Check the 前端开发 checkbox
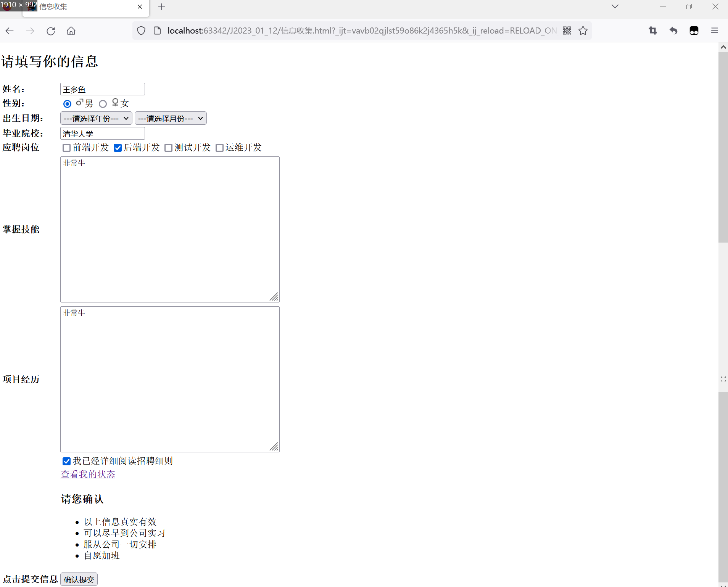The width and height of the screenshot is (728, 587). coord(67,148)
